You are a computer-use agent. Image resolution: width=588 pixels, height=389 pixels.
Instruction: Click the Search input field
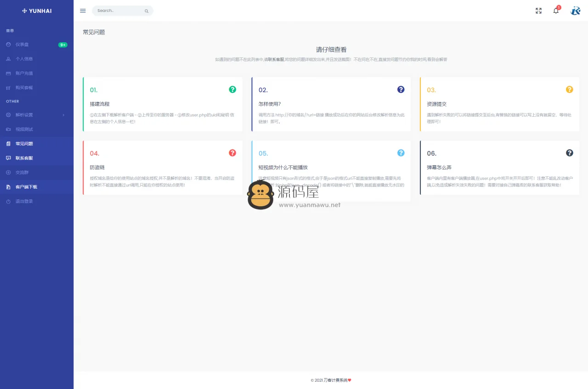tap(119, 11)
